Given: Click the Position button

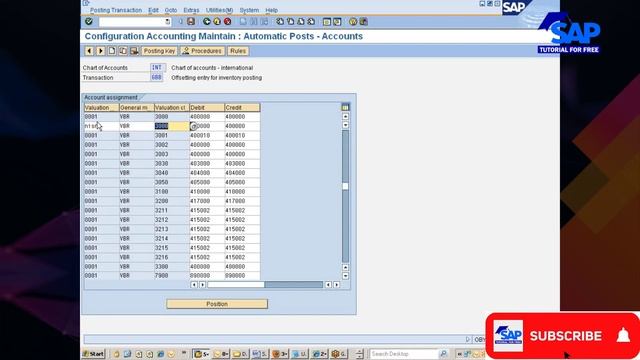Looking at the screenshot, I should click(x=217, y=304).
